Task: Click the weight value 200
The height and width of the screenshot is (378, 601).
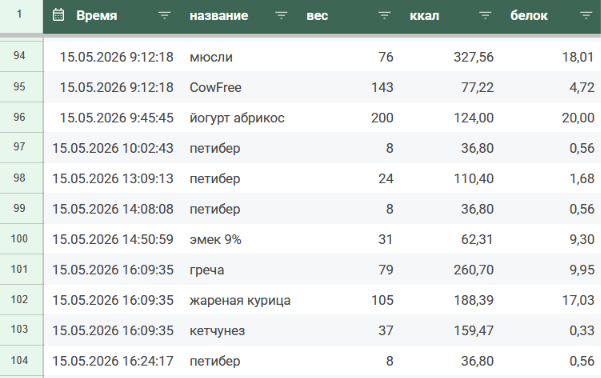Action: pyautogui.click(x=382, y=118)
